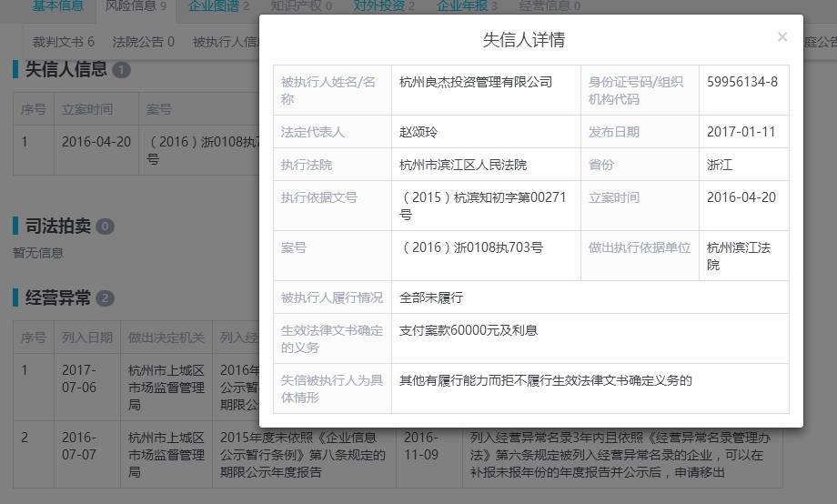Click the 失信人信息 count badge
The height and width of the screenshot is (504, 837).
click(x=122, y=70)
